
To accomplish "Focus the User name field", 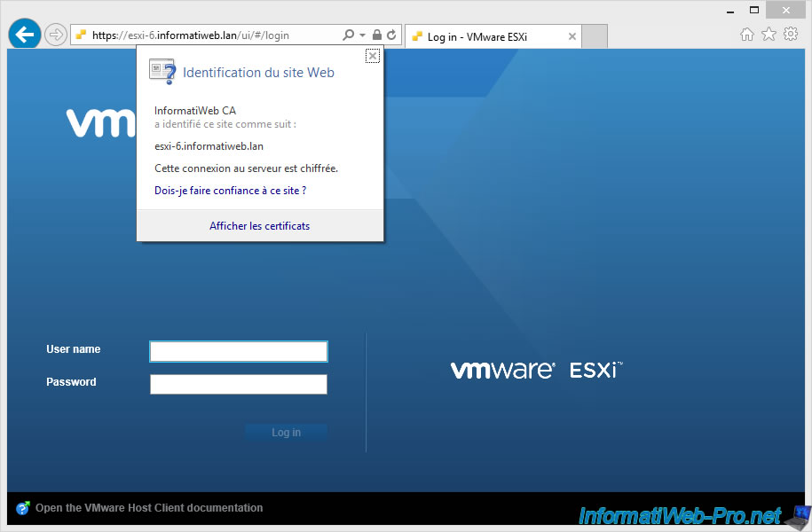I will tap(239, 351).
